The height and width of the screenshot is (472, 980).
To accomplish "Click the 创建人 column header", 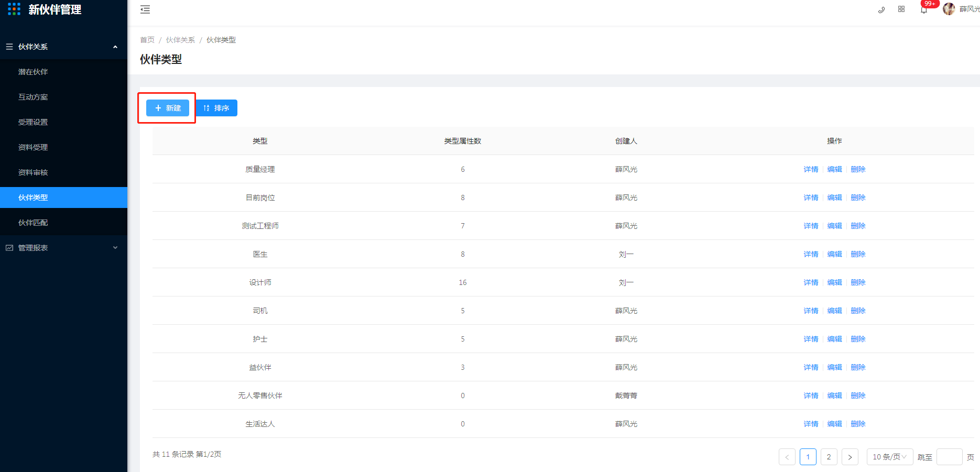I will point(626,141).
